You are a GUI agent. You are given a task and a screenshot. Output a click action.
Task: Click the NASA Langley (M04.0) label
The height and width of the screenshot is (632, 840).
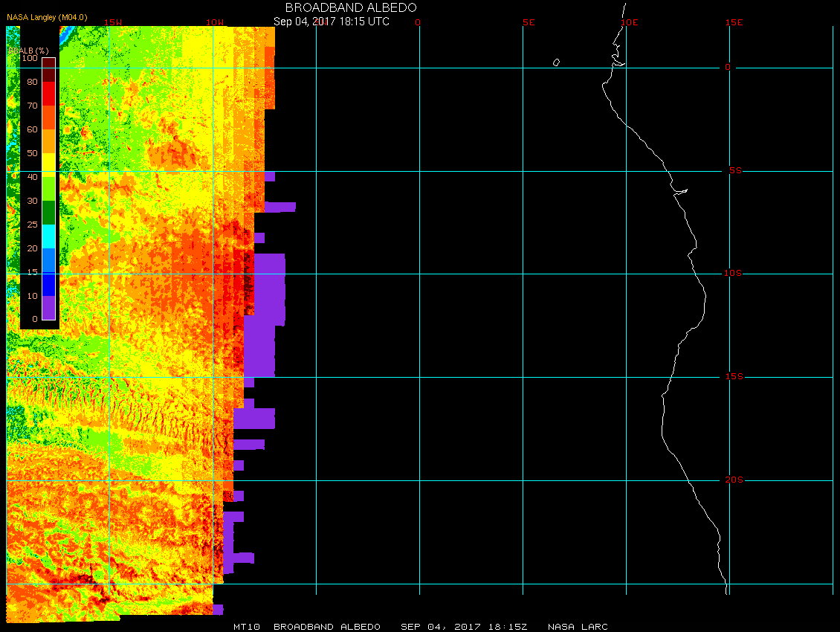pos(47,17)
